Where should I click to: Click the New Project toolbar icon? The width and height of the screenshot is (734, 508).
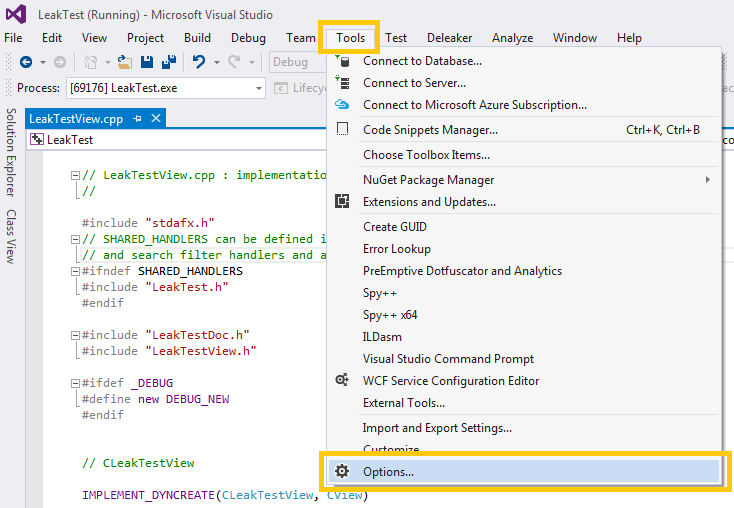pos(90,62)
